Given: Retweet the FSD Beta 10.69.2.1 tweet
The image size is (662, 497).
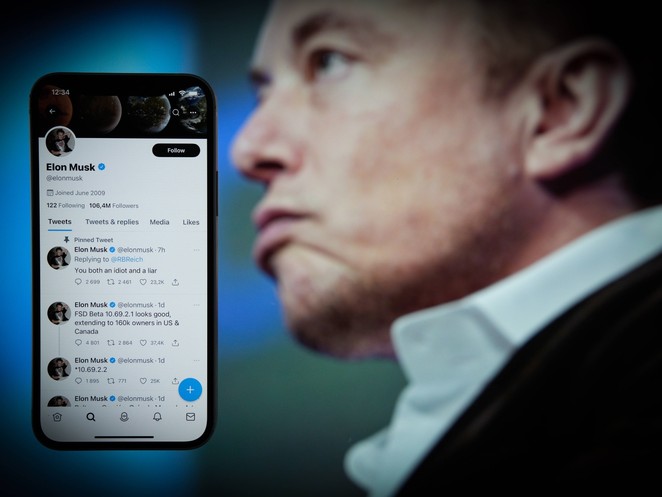Looking at the screenshot, I should [111, 343].
